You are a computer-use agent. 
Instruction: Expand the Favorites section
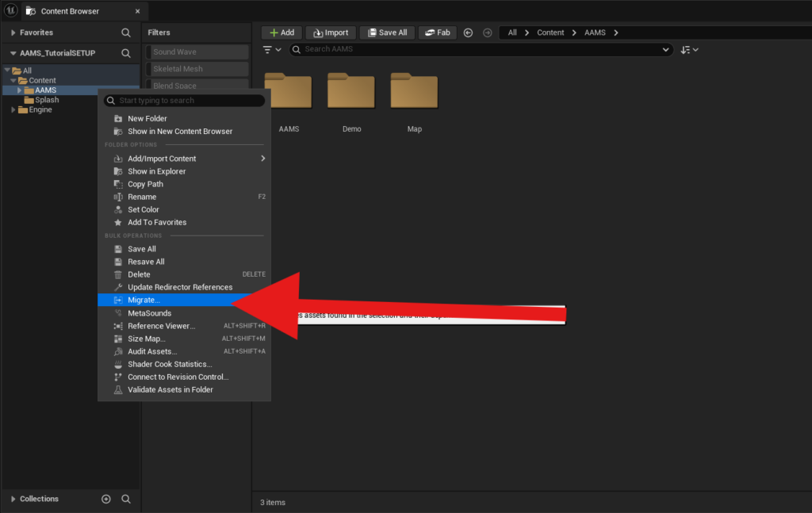click(x=13, y=33)
